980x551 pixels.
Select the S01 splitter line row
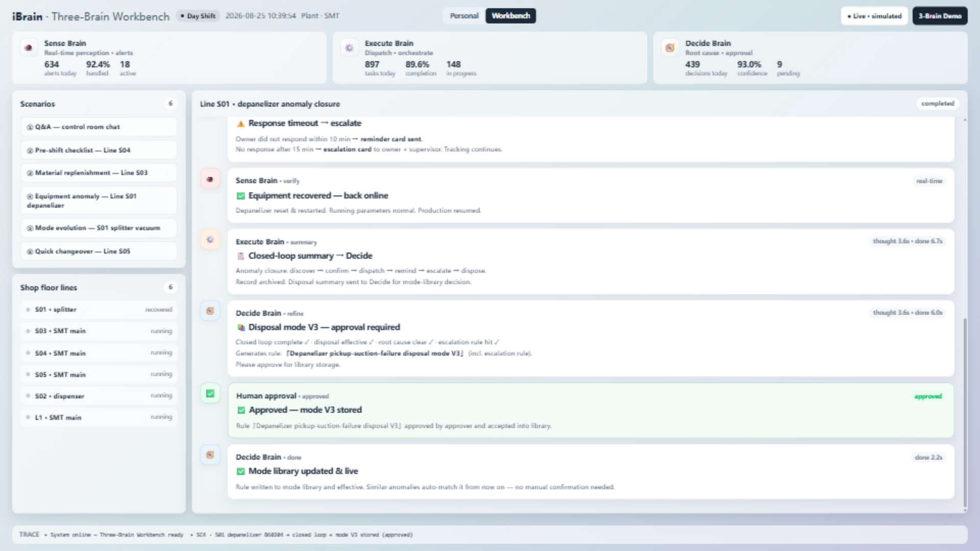coord(99,310)
